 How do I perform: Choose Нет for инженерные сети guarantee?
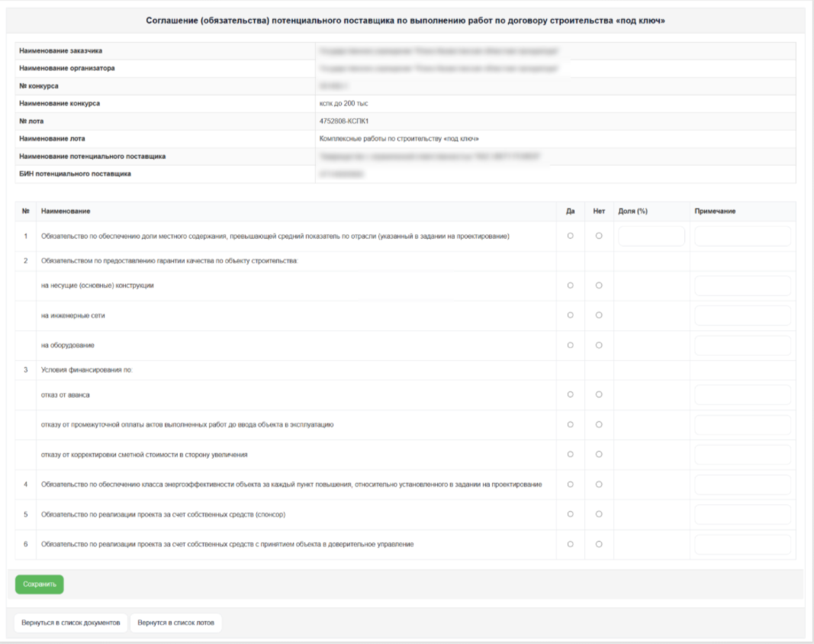click(x=599, y=315)
